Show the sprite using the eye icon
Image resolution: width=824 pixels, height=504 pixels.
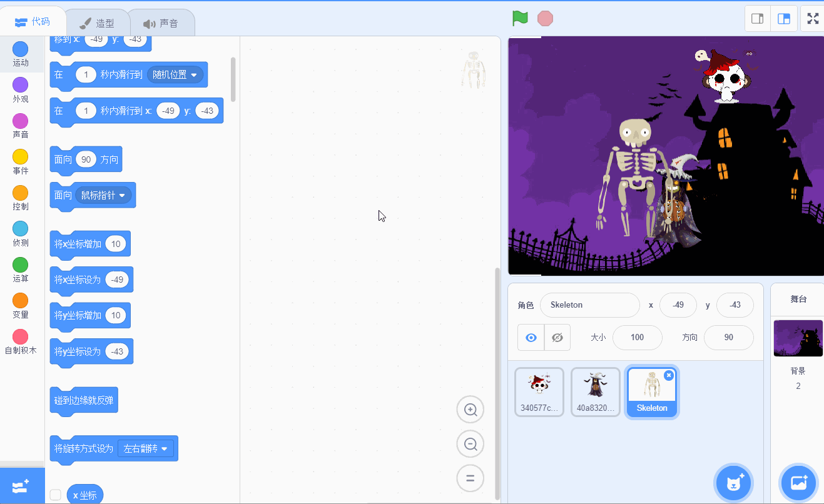click(x=531, y=338)
